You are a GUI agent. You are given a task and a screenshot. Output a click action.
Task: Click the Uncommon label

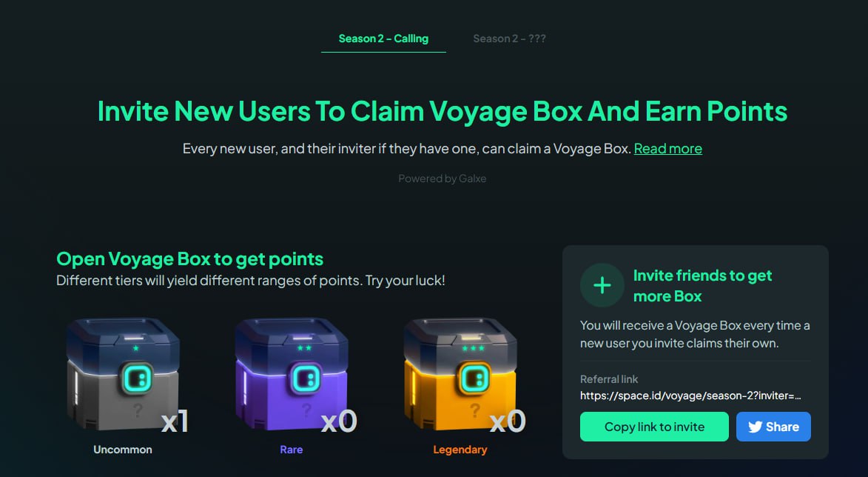pyautogui.click(x=123, y=450)
